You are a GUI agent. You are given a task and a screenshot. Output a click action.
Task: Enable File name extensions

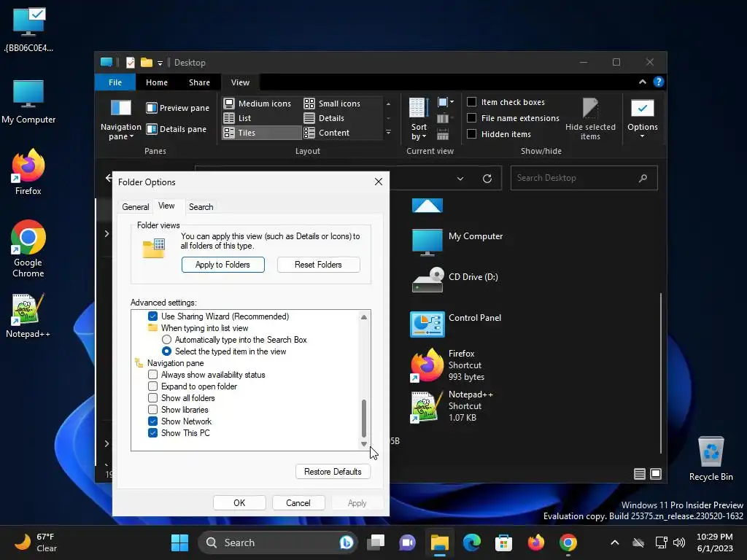tap(472, 118)
